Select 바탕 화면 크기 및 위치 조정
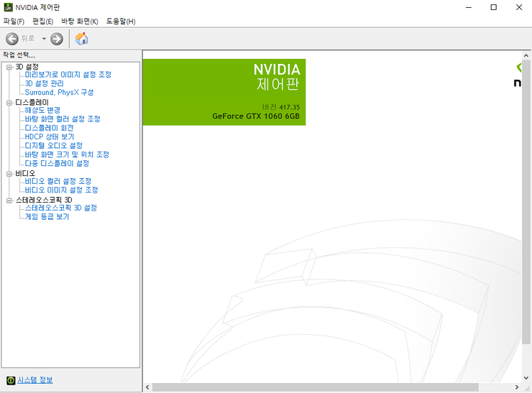 (x=67, y=154)
